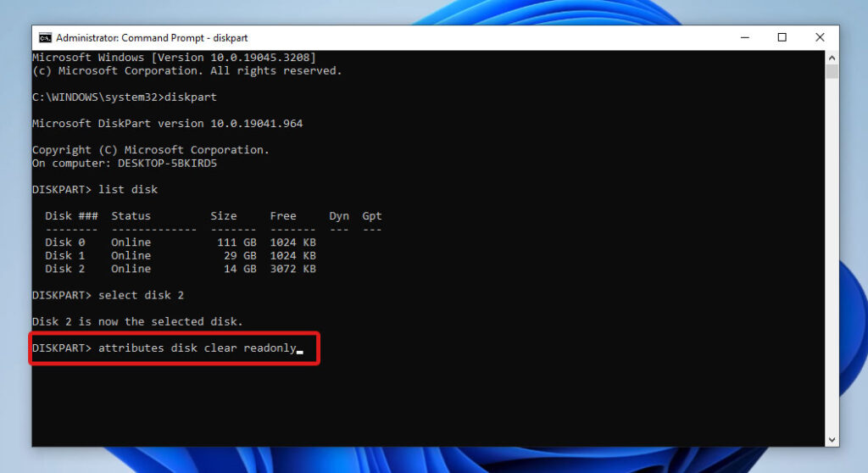
Task: Close the Administrator Command Prompt window
Action: 820,37
